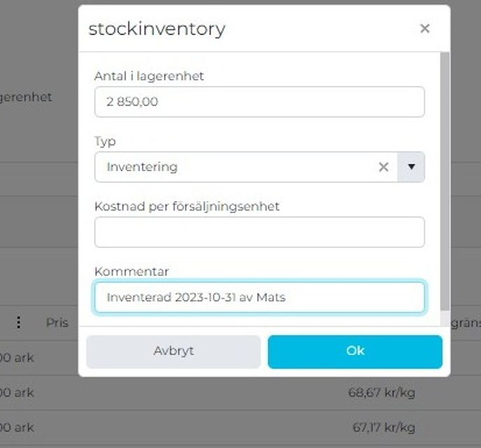Click the Antal i lagerenhet label
481x448 pixels.
(149, 76)
